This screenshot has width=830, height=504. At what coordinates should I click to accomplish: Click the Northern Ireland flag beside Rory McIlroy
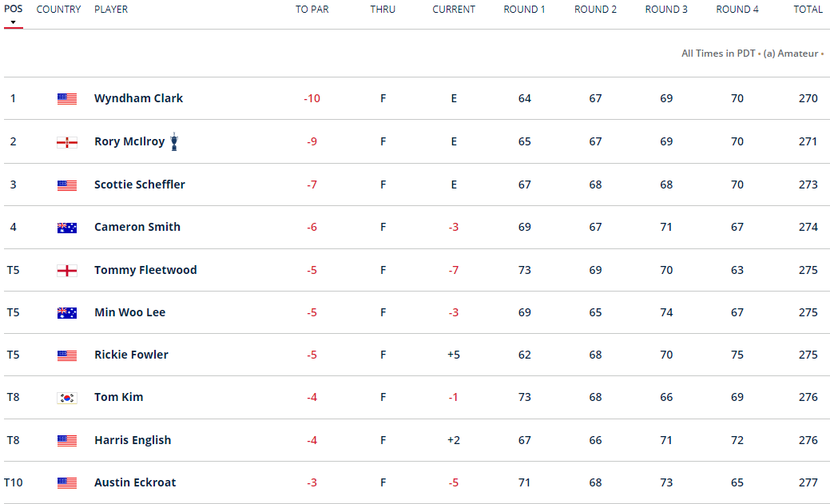click(67, 142)
